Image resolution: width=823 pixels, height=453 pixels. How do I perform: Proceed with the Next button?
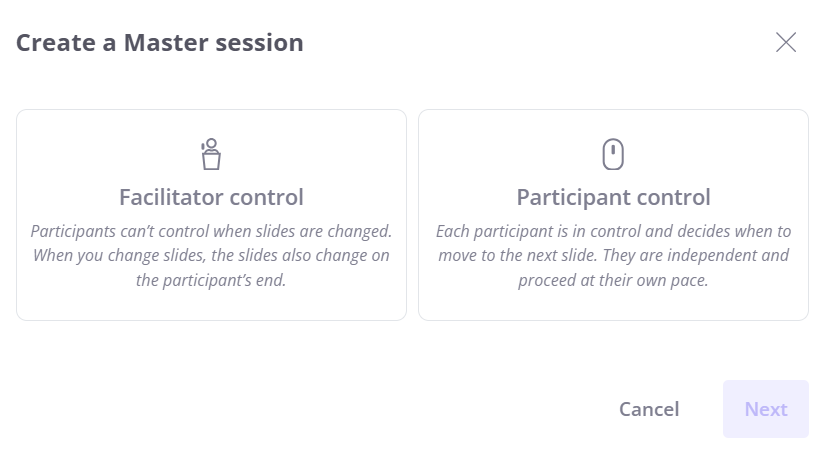click(x=766, y=409)
